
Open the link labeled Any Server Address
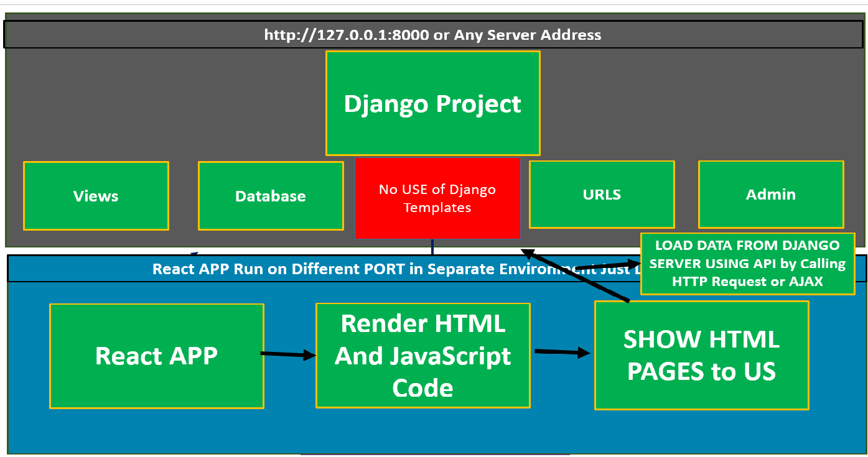click(528, 35)
